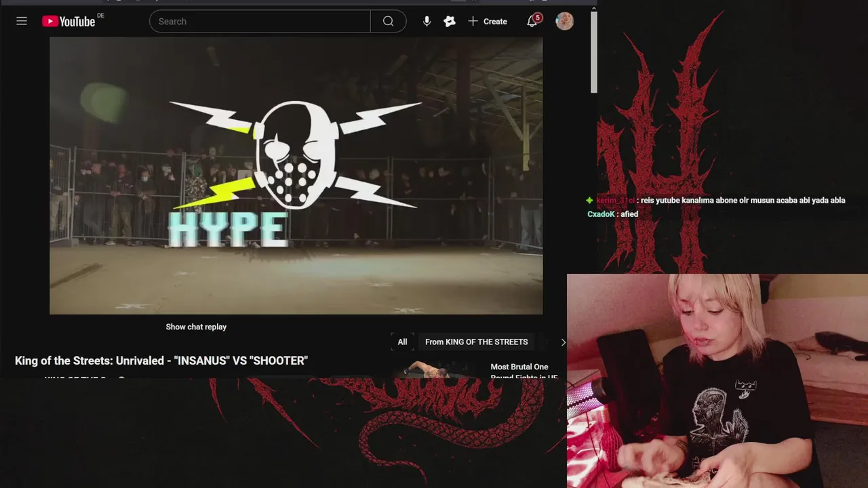Viewport: 868px width, 488px height.
Task: Select the All filter chip
Action: click(402, 342)
